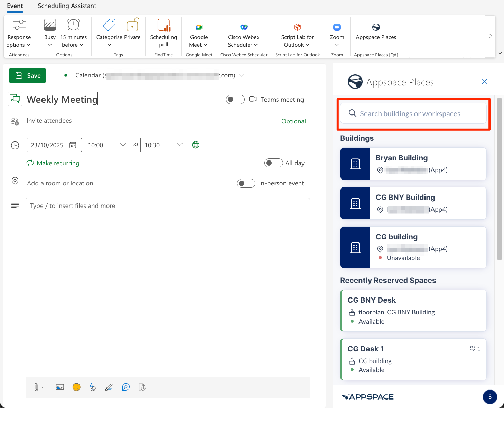Click the Google Meet icon
Image resolution: width=504 pixels, height=422 pixels.
pyautogui.click(x=199, y=27)
